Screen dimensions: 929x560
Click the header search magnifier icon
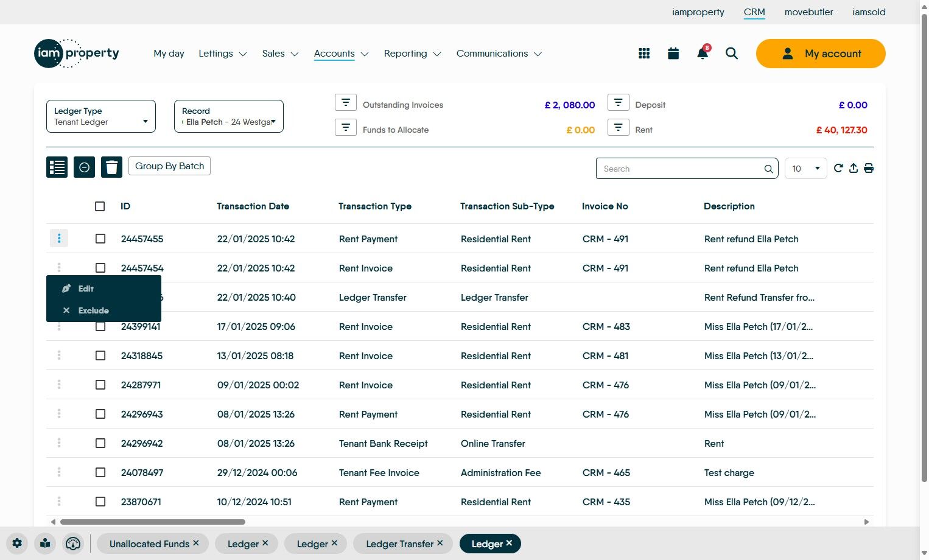(x=732, y=54)
